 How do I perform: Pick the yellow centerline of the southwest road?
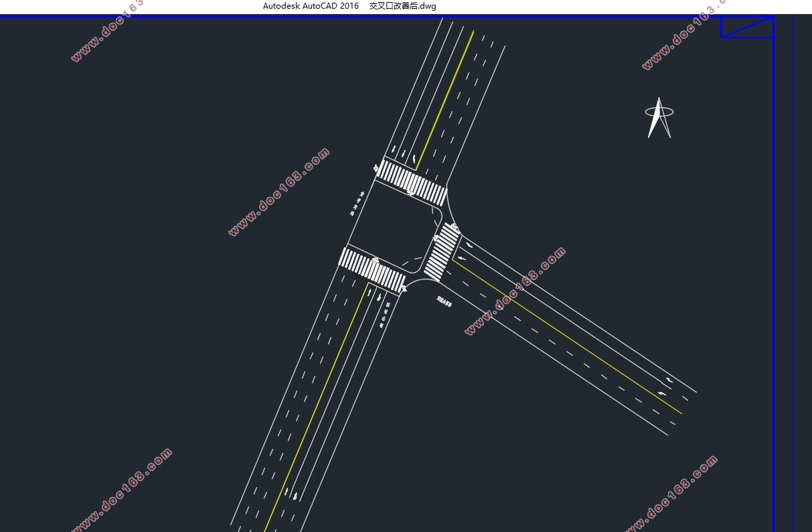point(316,407)
